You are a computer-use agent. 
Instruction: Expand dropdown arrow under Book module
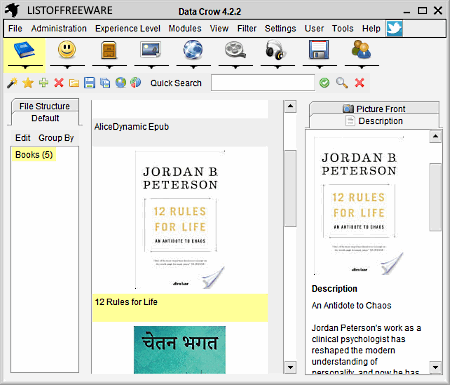(25, 68)
